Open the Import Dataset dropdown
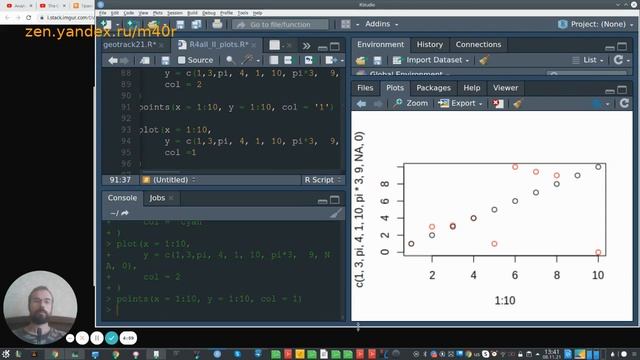 tap(431, 60)
